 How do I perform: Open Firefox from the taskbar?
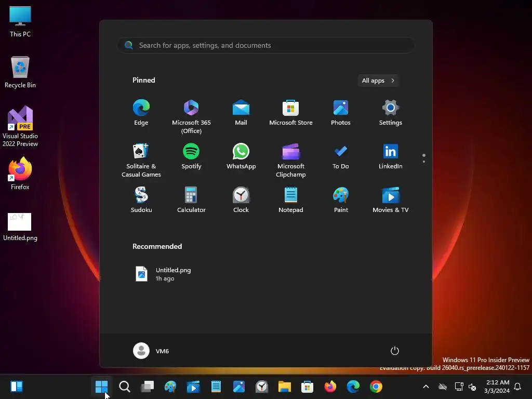[x=330, y=387]
